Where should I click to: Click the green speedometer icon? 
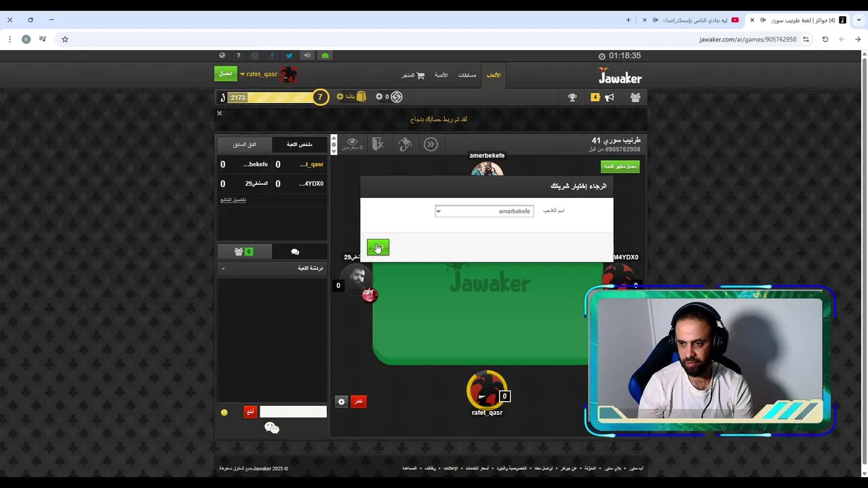(x=325, y=56)
